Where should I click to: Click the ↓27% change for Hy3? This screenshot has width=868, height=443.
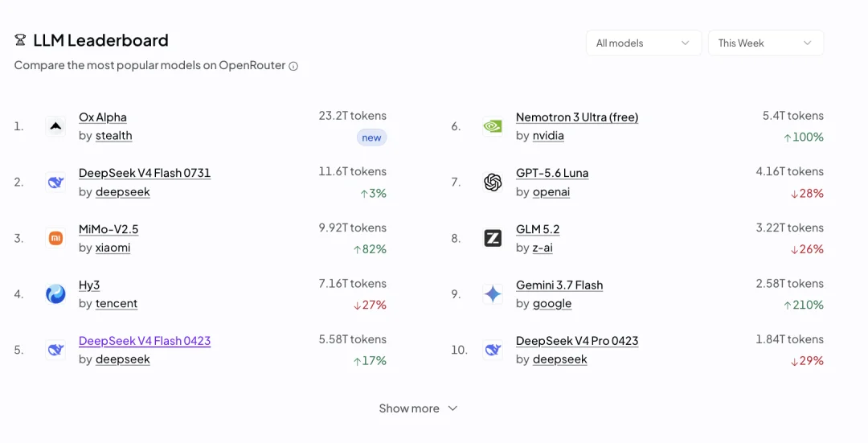click(370, 306)
